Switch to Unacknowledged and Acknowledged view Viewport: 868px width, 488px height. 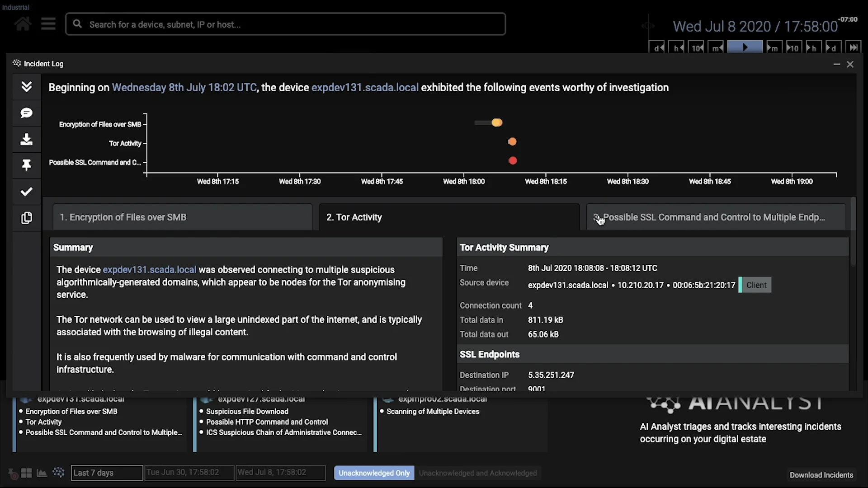(x=478, y=473)
